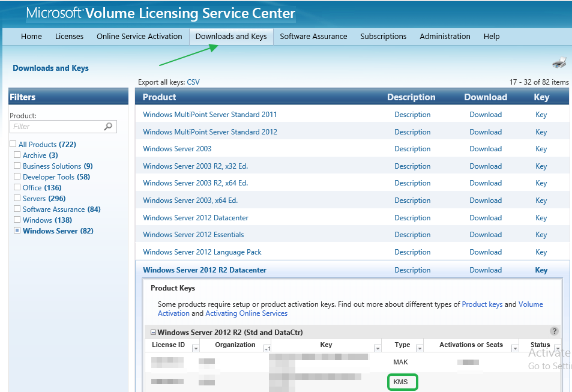Click the MAK type cell
The width and height of the screenshot is (572, 392).
400,362
